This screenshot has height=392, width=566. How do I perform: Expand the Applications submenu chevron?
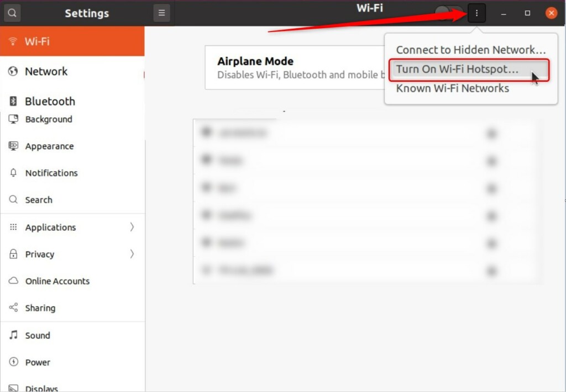coord(132,227)
